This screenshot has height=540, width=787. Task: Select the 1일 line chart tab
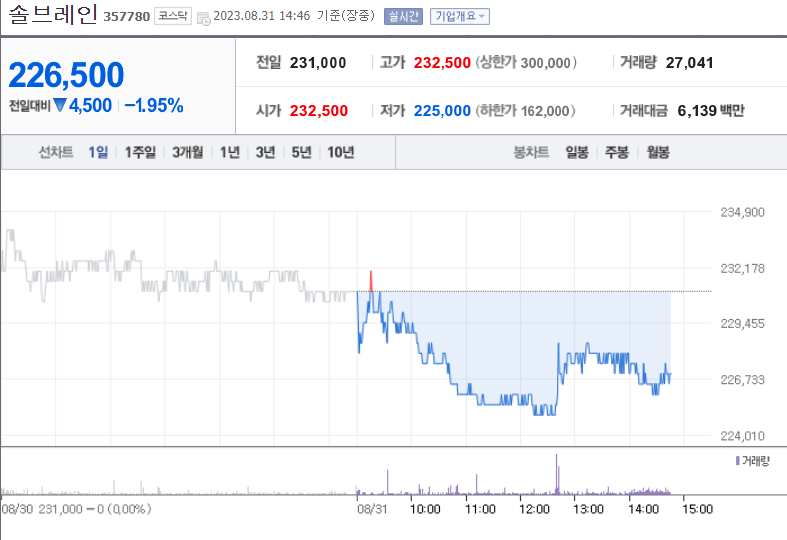point(98,152)
